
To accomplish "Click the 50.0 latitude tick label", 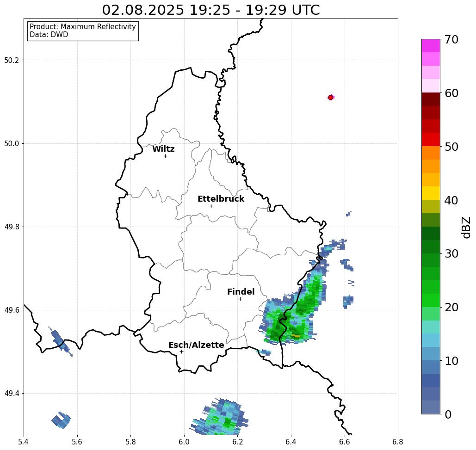I will pos(12,143).
